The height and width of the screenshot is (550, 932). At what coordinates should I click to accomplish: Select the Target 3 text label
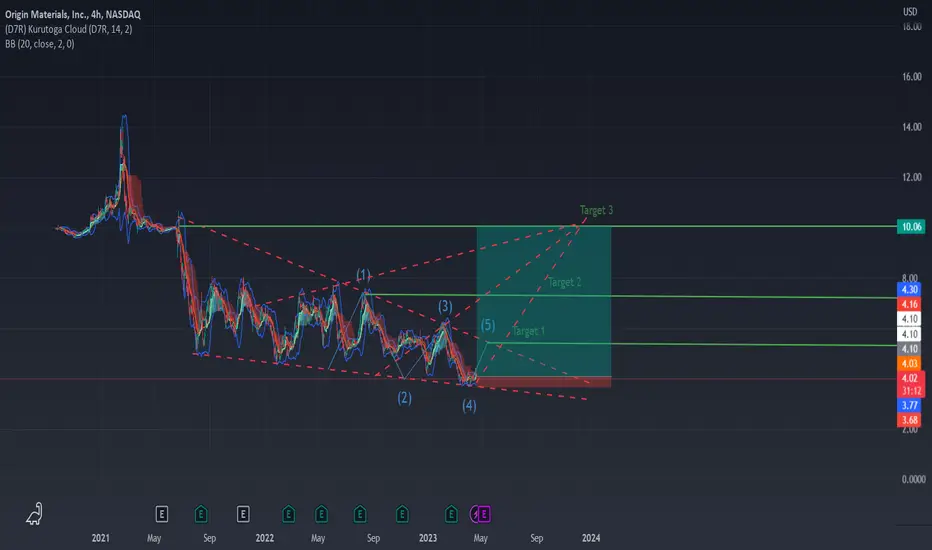[x=596, y=210]
